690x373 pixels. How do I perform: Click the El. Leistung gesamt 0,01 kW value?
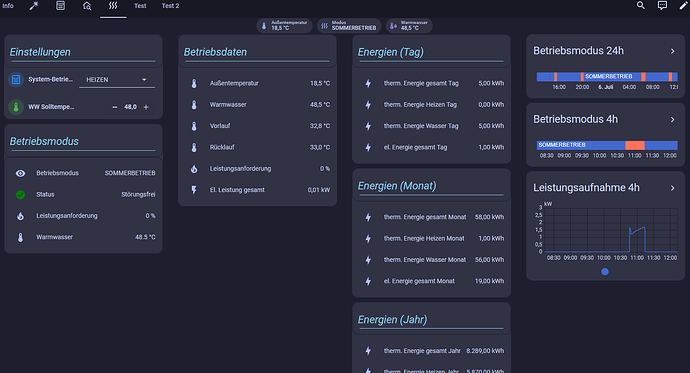[319, 190]
